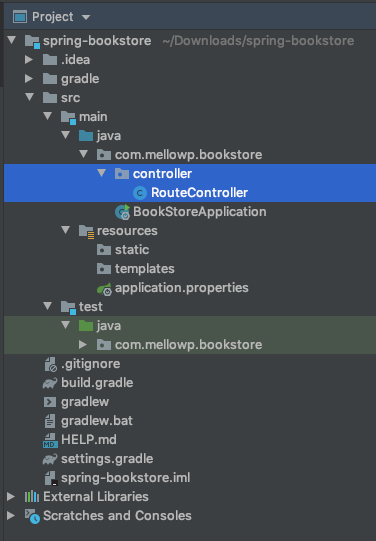Collapse the com.mellowp.bookstore package under main
Viewport: 376px width, 541px height.
pyautogui.click(x=83, y=154)
